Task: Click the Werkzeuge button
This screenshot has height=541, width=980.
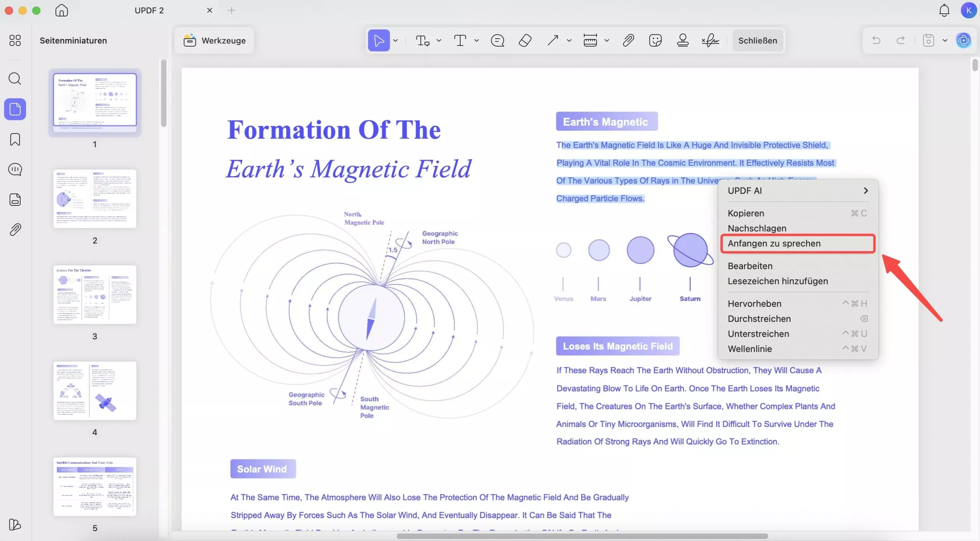Action: 214,40
